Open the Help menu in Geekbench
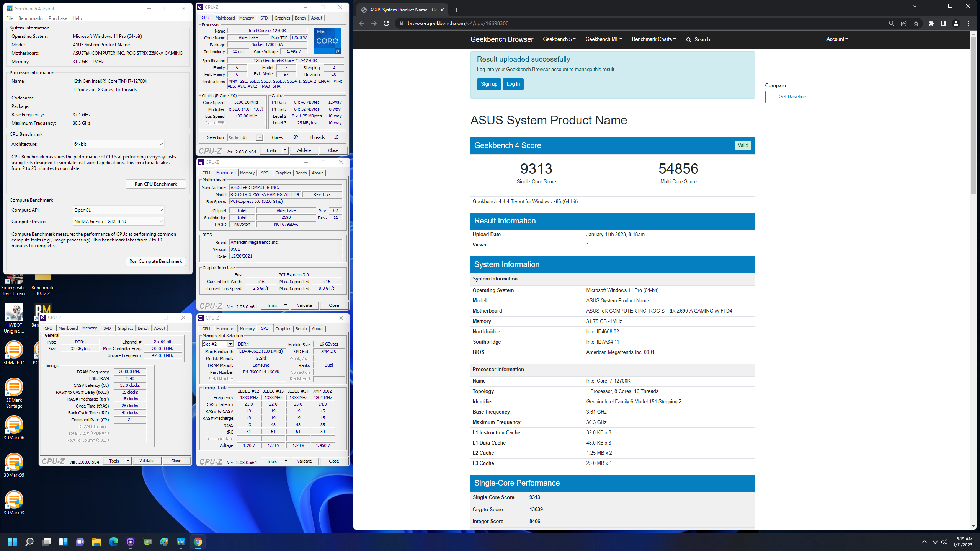This screenshot has height=551, width=980. point(77,18)
